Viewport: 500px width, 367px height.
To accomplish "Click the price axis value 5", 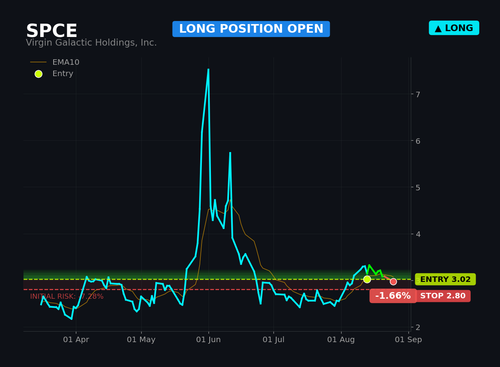I will click(x=418, y=188).
